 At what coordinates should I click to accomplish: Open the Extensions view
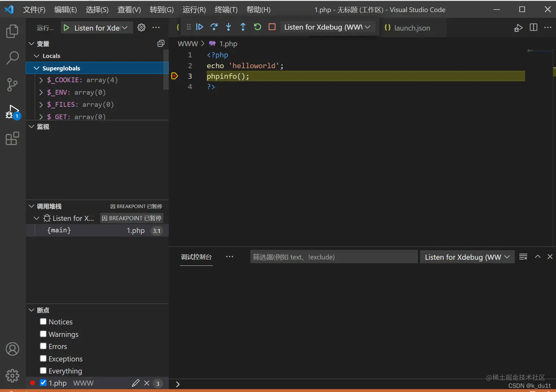click(13, 139)
